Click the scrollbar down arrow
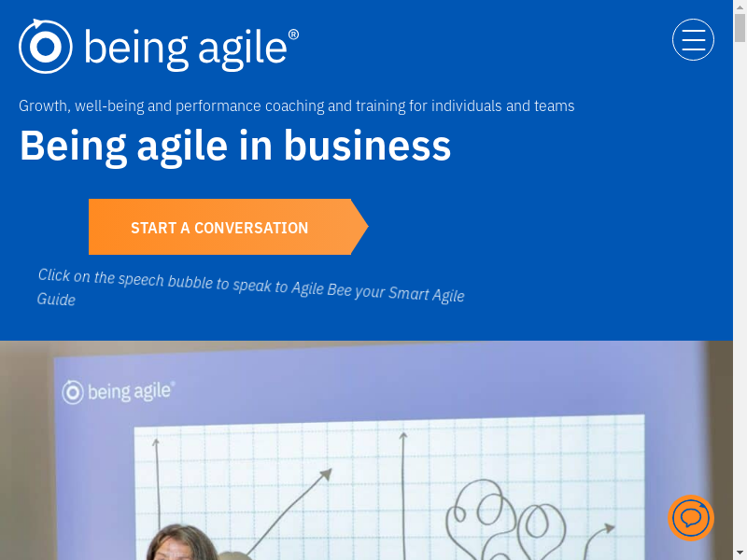This screenshot has width=747, height=560. (740, 553)
